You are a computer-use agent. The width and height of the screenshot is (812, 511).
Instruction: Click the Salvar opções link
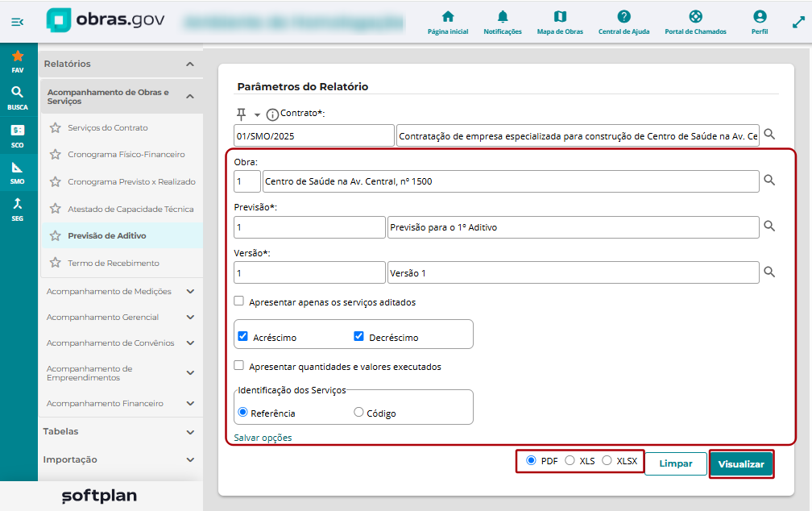point(263,438)
